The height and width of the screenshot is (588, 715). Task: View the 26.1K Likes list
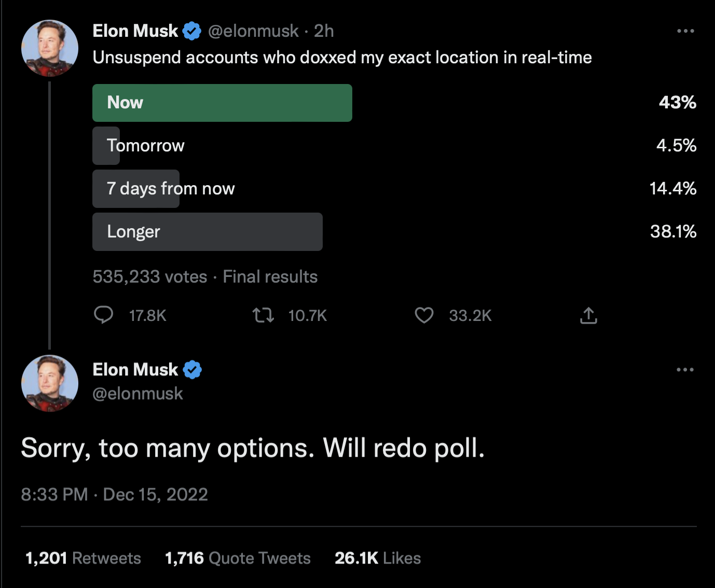378,558
